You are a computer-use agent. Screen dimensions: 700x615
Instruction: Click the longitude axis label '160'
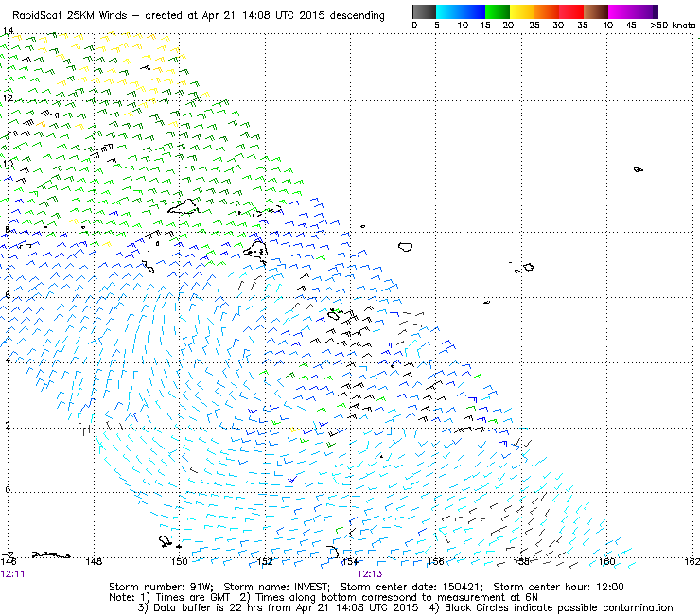[606, 561]
